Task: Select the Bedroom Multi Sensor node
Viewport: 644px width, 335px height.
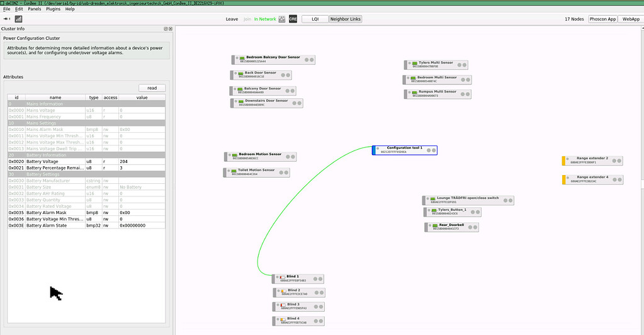Action: 437,79
